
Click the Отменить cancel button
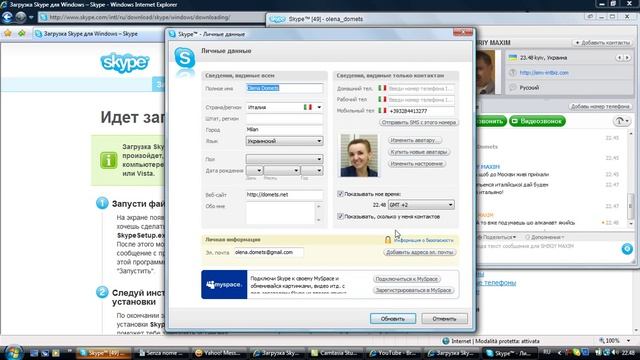tap(444, 319)
